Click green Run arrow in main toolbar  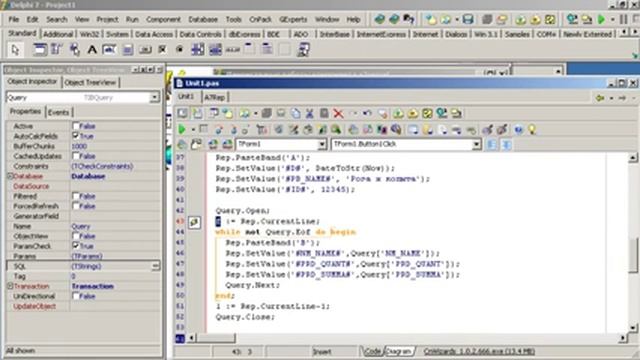(x=601, y=19)
